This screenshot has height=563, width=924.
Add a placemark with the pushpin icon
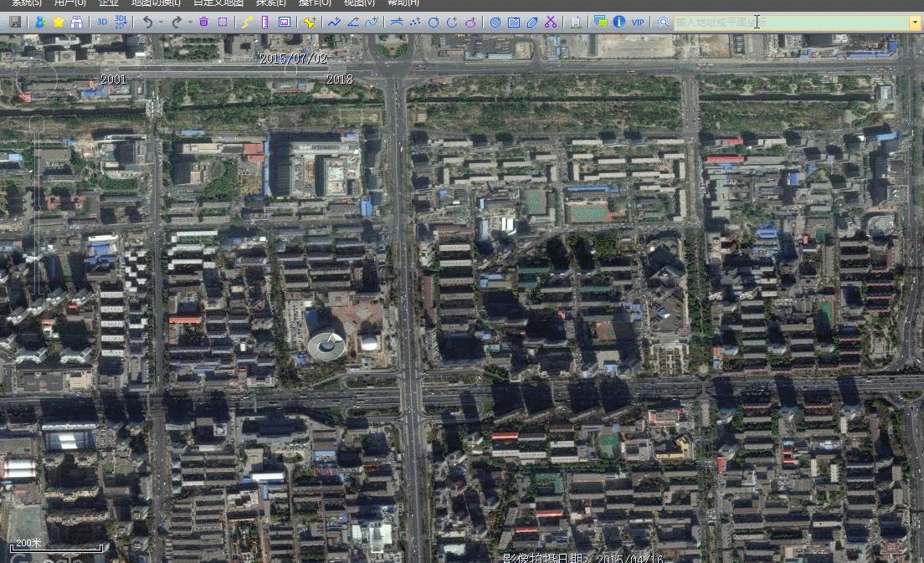(310, 23)
